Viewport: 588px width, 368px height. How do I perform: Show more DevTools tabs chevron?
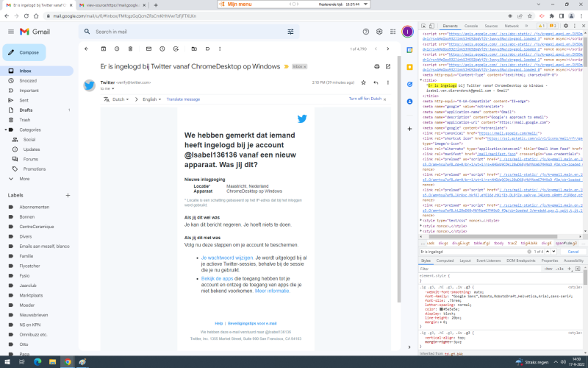click(526, 26)
